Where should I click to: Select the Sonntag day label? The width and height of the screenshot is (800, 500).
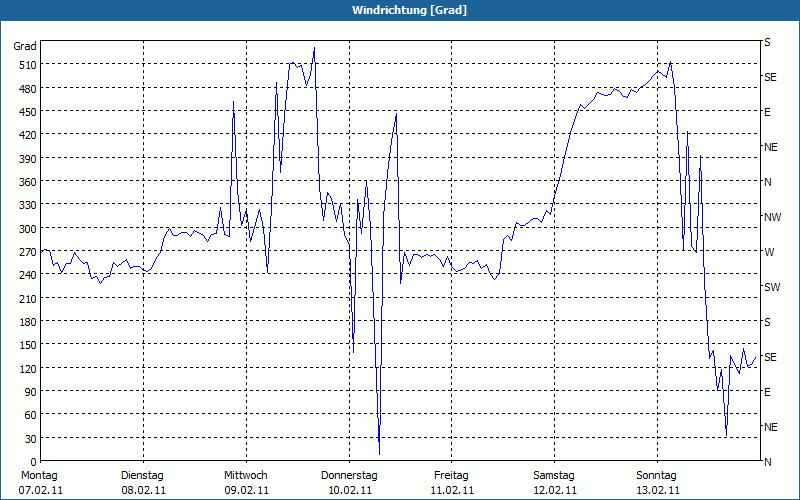tap(656, 476)
